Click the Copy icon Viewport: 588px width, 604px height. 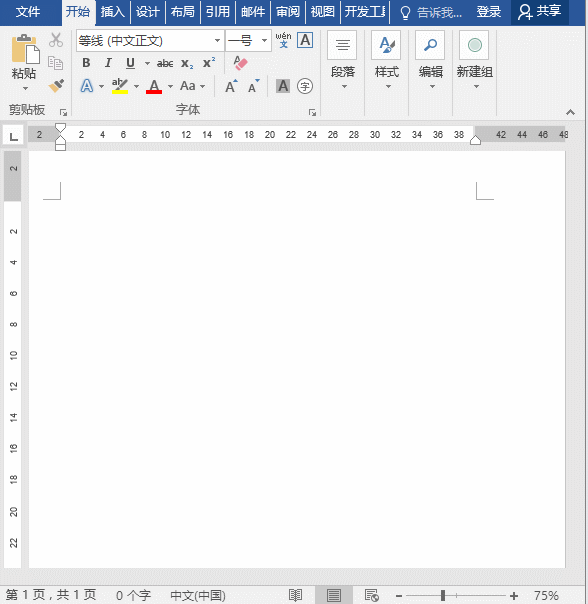56,63
